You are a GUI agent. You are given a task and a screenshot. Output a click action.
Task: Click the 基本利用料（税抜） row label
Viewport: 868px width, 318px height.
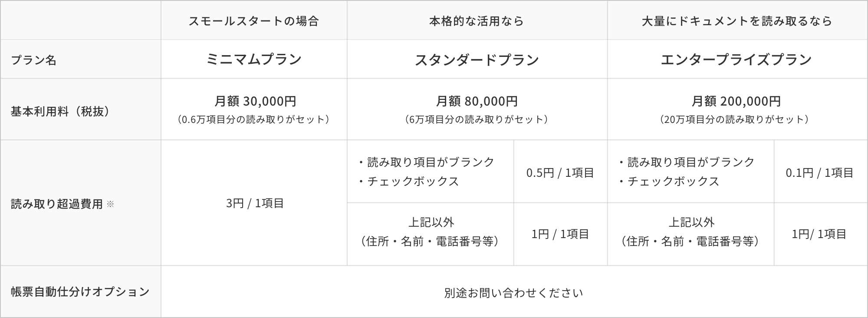click(60, 112)
